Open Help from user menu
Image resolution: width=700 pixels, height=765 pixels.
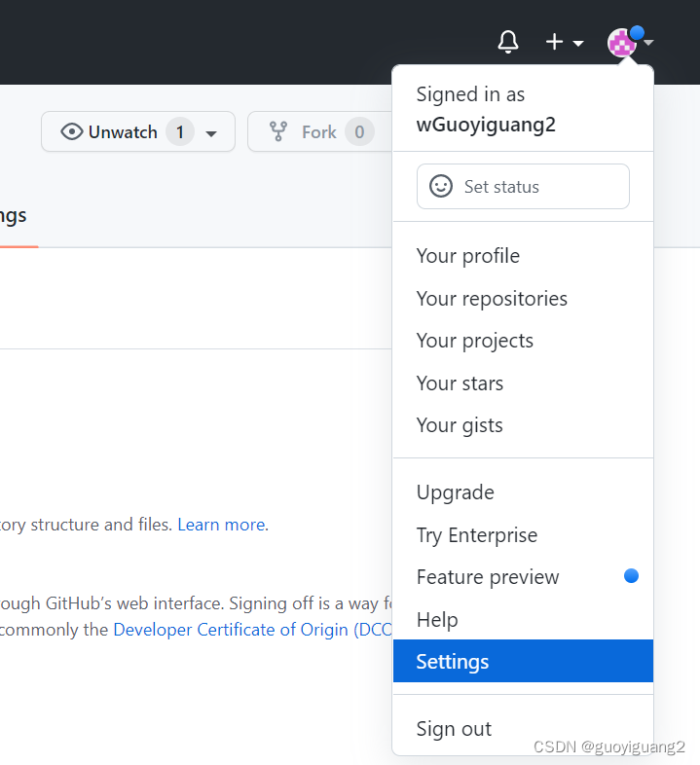pos(523,620)
